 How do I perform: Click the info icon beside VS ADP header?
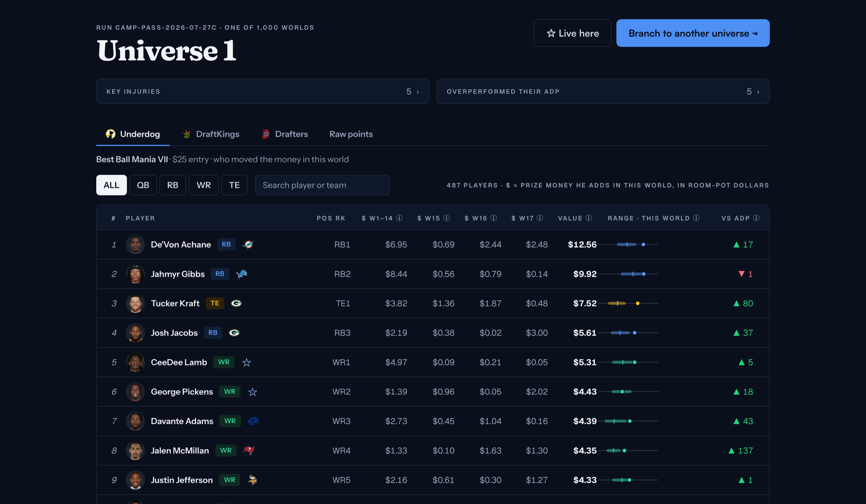coord(756,218)
